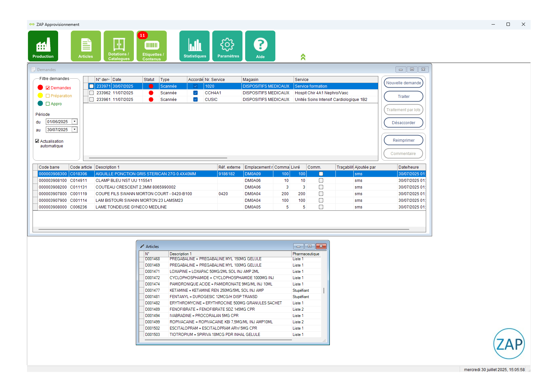558x392 pixels.
Task: Disable Actualisation automatique checkbox
Action: pyautogui.click(x=37, y=141)
